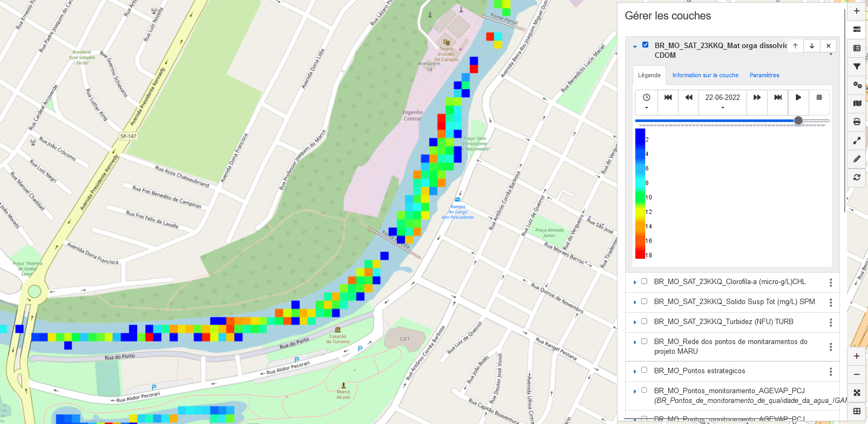The width and height of the screenshot is (868, 424).
Task: Click the filter funnel icon in toolbar
Action: (857, 66)
